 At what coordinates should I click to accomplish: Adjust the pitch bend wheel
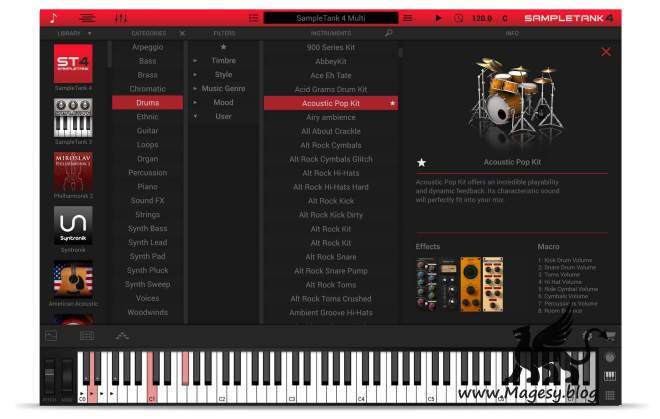(x=50, y=376)
